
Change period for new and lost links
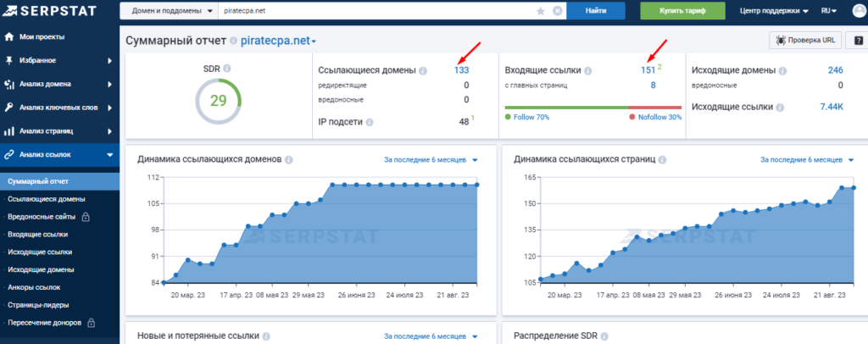tap(431, 336)
